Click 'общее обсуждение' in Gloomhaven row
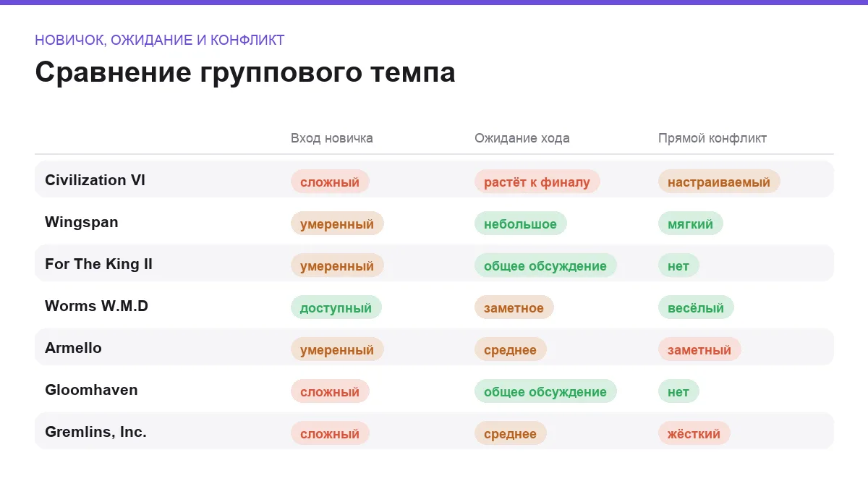Viewport: 868px width, 489px height. click(545, 391)
